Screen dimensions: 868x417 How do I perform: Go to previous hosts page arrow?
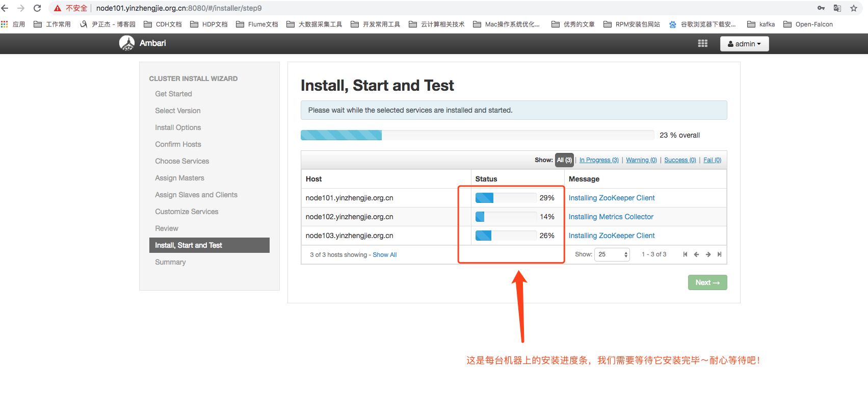click(x=696, y=254)
